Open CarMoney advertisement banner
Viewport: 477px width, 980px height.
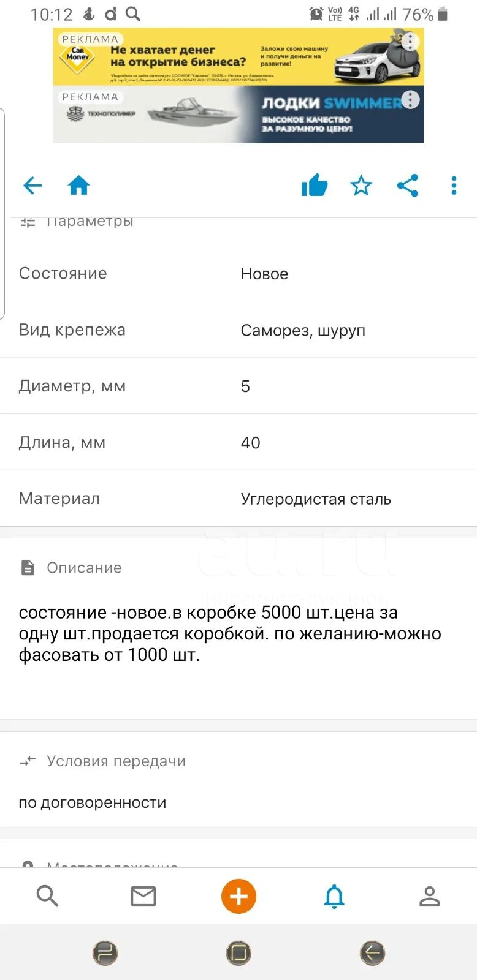(x=238, y=56)
